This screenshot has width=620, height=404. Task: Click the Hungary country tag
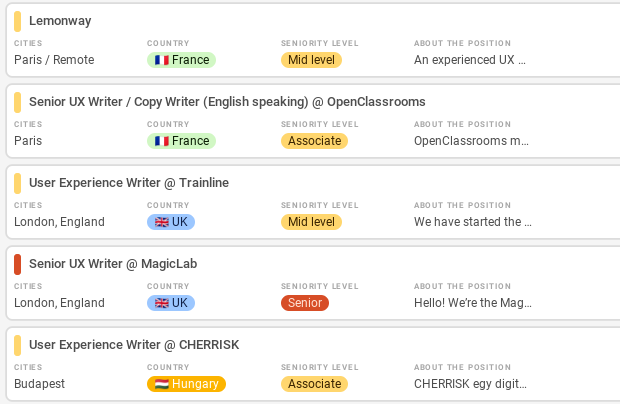[186, 384]
